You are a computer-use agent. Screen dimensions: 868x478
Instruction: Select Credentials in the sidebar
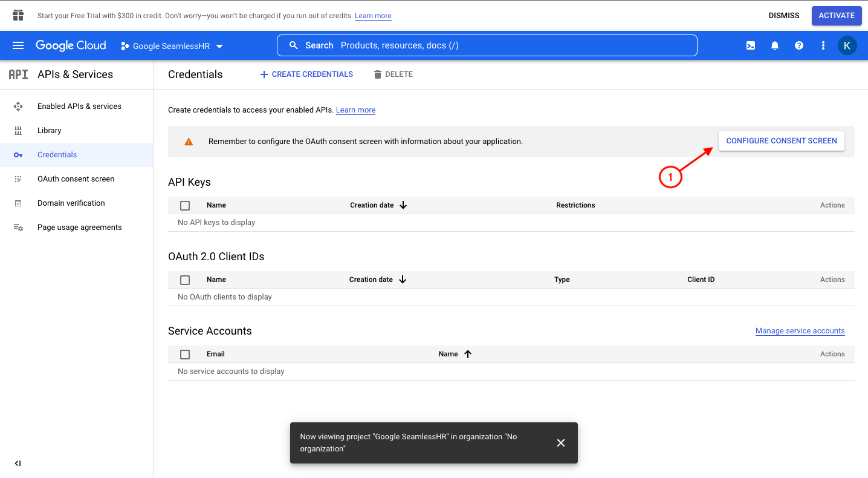(x=76, y=155)
